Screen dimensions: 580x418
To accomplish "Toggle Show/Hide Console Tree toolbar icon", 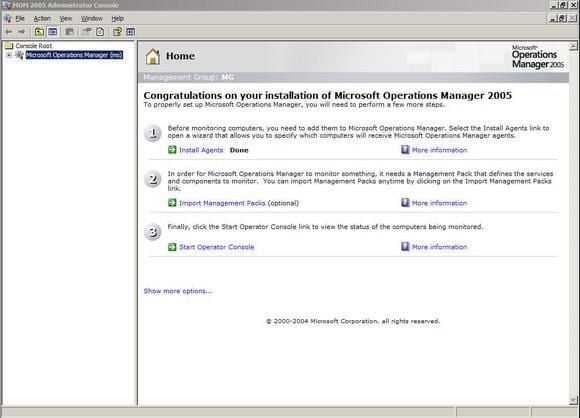I will [x=53, y=32].
